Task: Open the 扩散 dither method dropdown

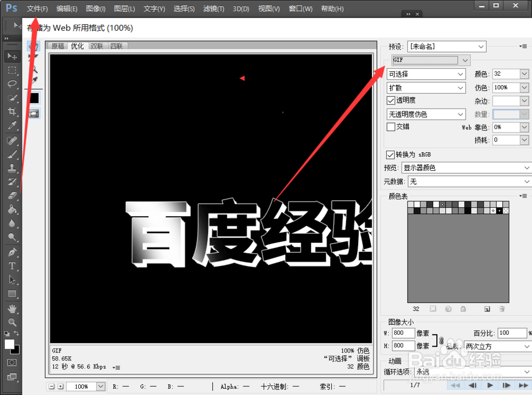Action: pyautogui.click(x=426, y=88)
